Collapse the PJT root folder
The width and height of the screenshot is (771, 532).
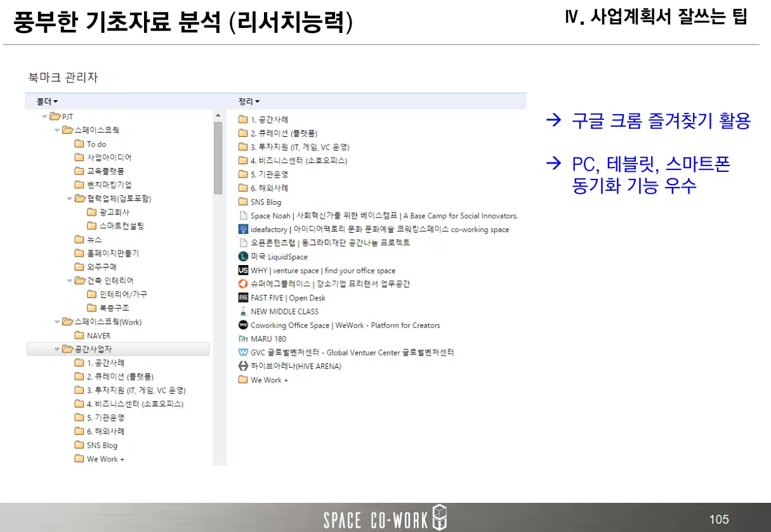coord(44,117)
